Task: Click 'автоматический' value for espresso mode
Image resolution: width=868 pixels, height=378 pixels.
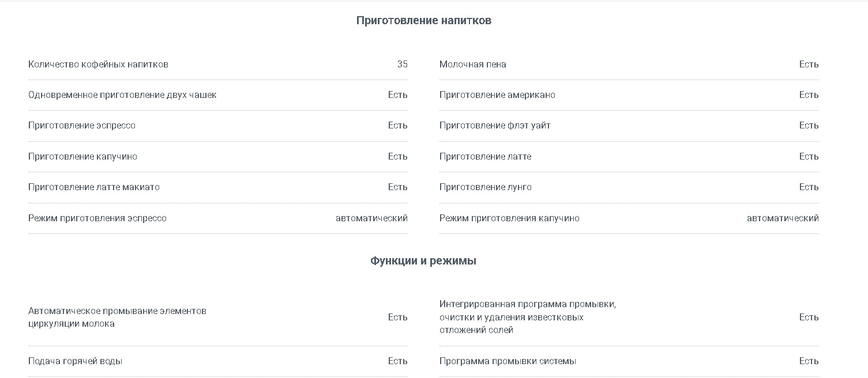Action: (371, 218)
